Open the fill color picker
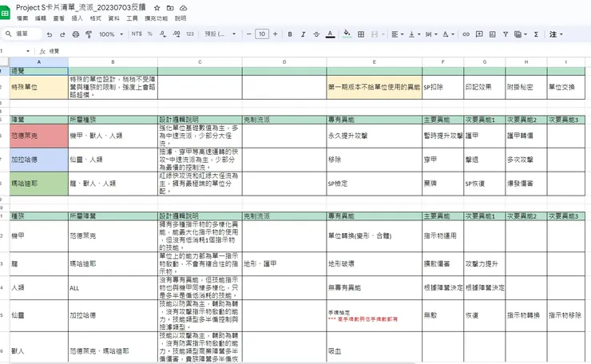The height and width of the screenshot is (364, 591). pyautogui.click(x=347, y=34)
